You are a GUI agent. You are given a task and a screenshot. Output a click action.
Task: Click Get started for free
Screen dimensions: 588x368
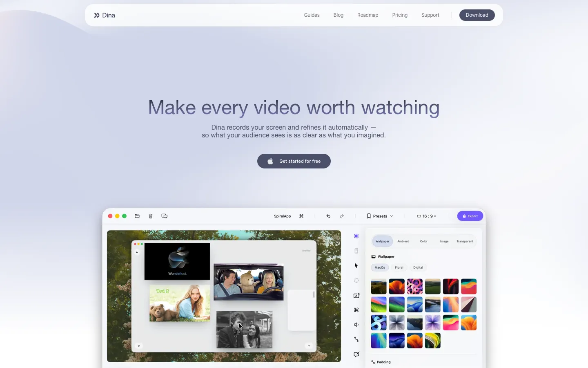(x=294, y=161)
